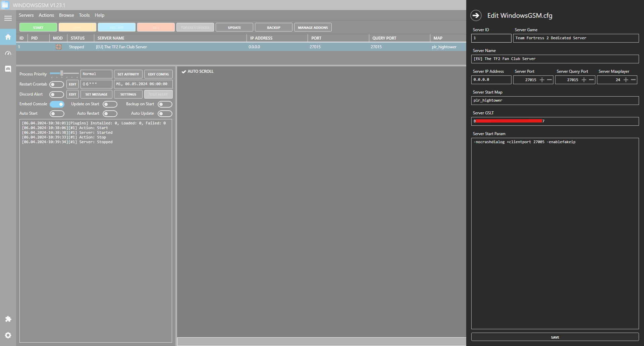Open the Servers menu
This screenshot has height=346, width=644.
[x=26, y=15]
